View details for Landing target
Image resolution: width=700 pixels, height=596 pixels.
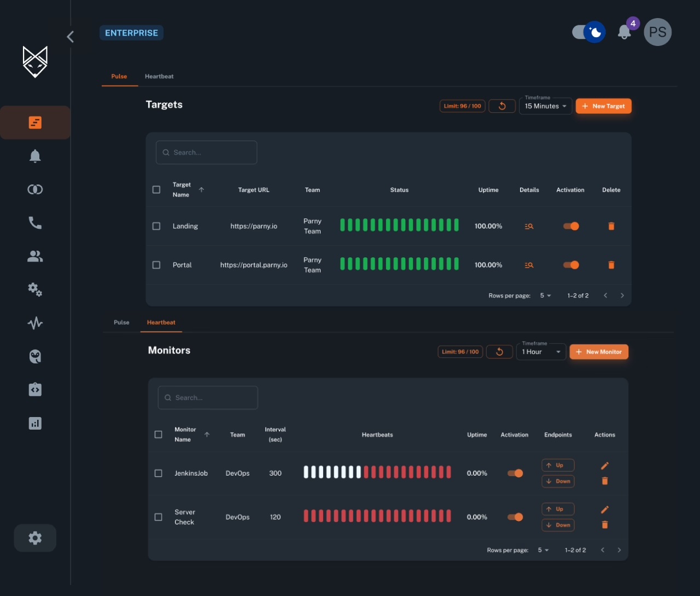pyautogui.click(x=529, y=226)
